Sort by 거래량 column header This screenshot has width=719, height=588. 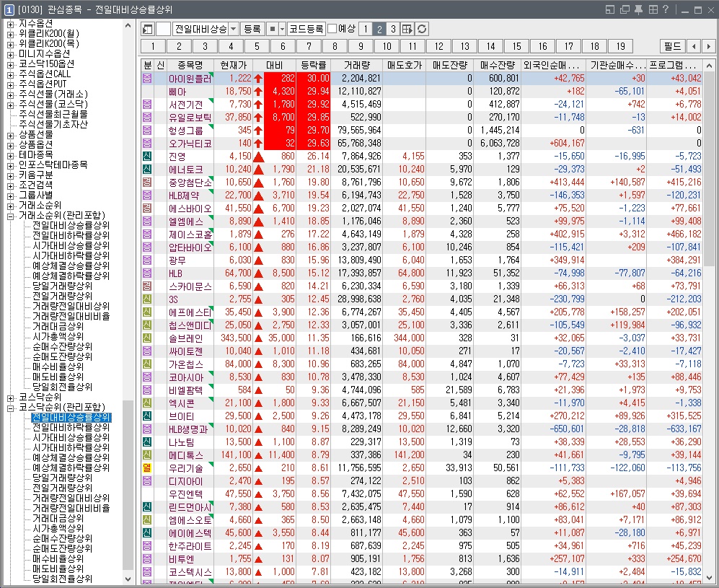tap(356, 65)
